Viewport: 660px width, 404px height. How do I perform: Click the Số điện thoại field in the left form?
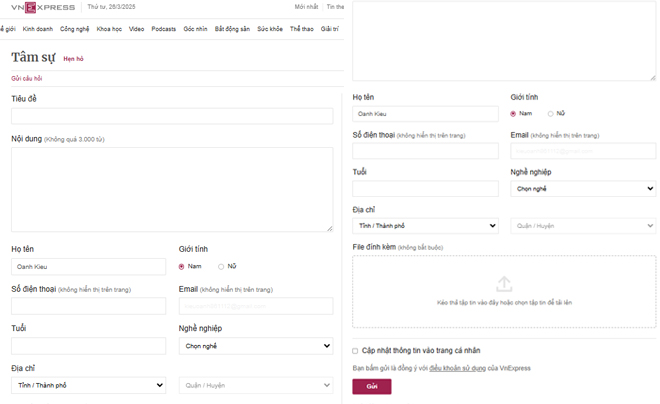(88, 306)
